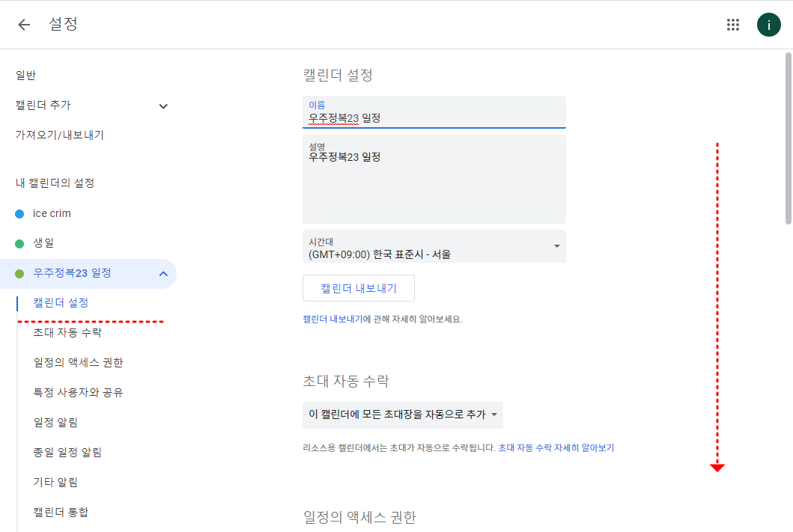The height and width of the screenshot is (532, 793).
Task: Open the account profile avatar
Action: (x=768, y=25)
